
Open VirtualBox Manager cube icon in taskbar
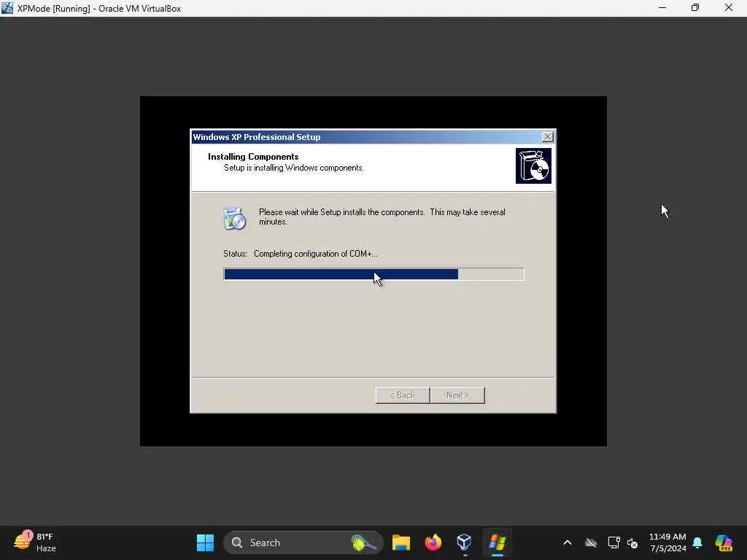[464, 542]
